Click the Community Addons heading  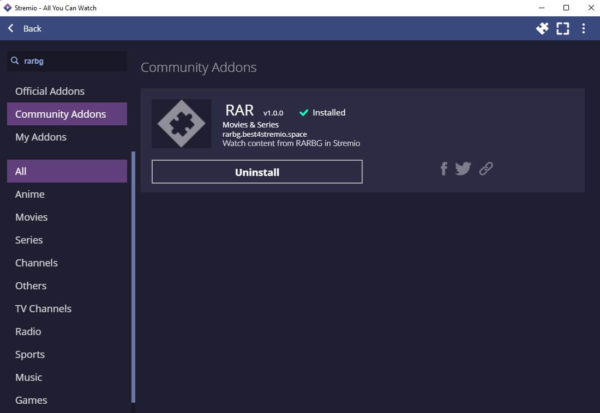[x=199, y=67]
